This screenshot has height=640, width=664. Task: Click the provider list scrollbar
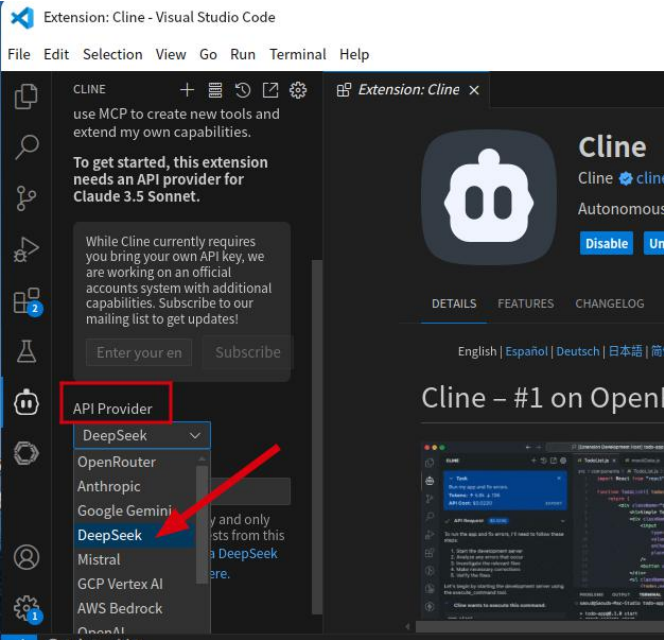click(202, 524)
